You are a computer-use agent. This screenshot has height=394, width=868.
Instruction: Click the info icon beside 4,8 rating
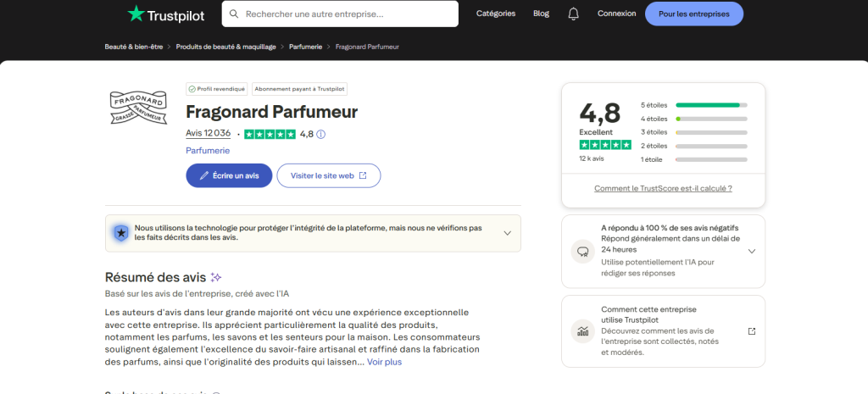[x=321, y=134]
